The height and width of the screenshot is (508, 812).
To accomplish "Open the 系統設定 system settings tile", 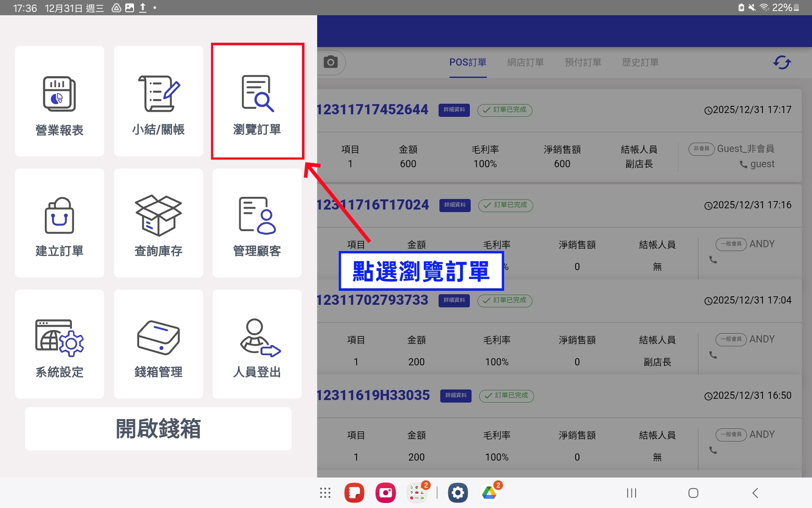I will (x=60, y=344).
